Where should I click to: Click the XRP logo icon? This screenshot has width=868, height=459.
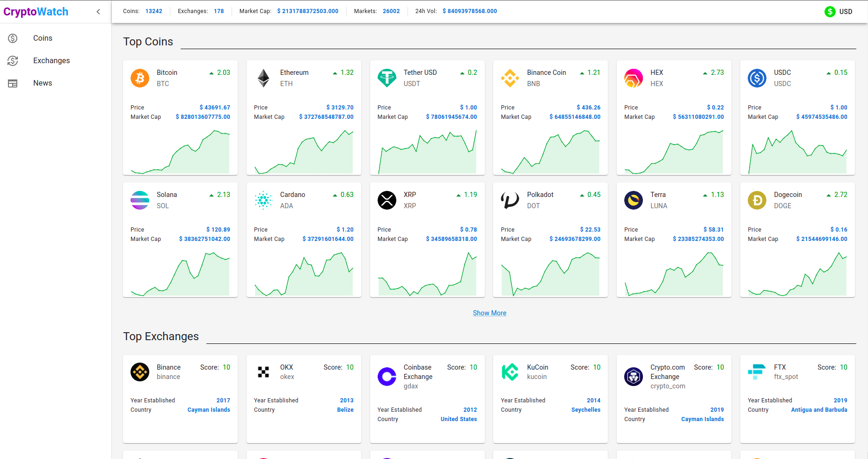pyautogui.click(x=387, y=200)
